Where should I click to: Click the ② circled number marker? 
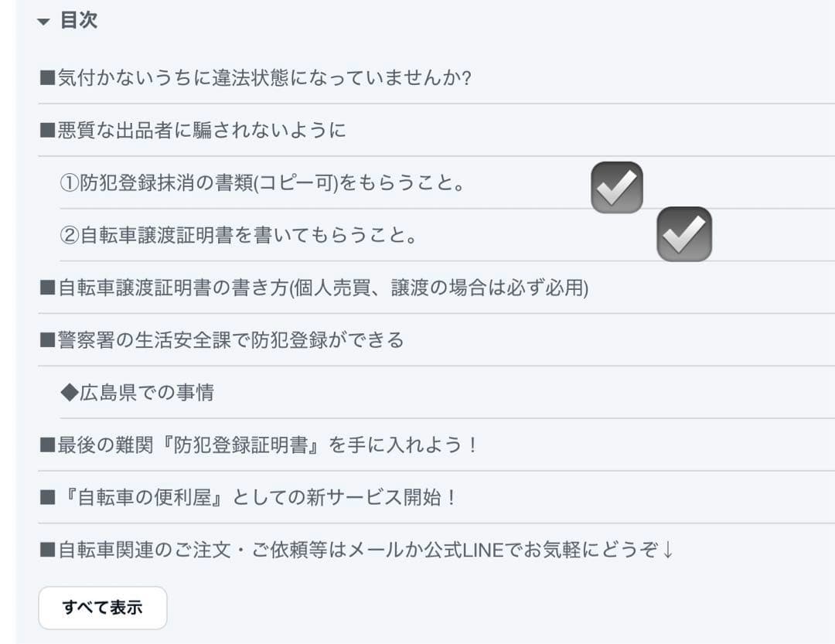(x=70, y=235)
